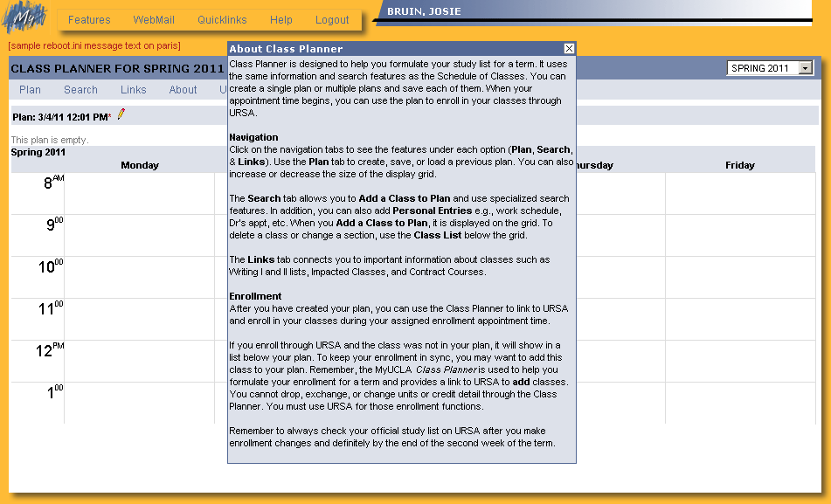
Task: Click the Monday 8 AM grid cell
Action: click(140, 193)
